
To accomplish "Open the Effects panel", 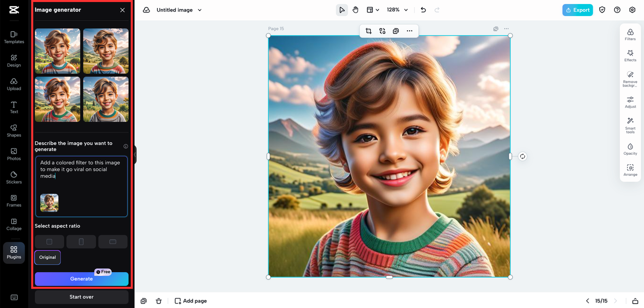I will [x=630, y=55].
